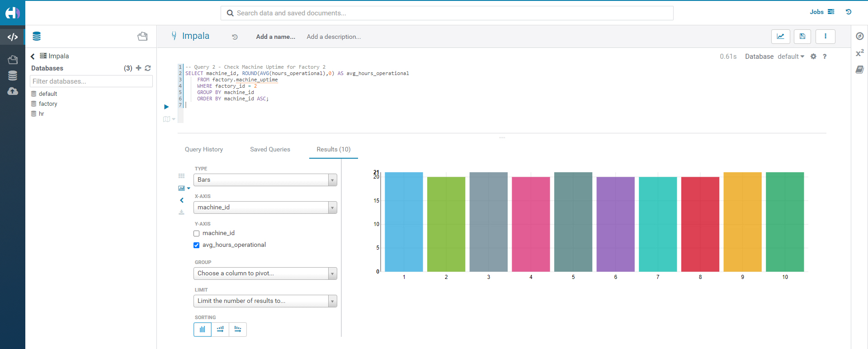Viewport: 868px width, 349px height.
Task: Open the Jobs browser icon
Action: click(831, 12)
